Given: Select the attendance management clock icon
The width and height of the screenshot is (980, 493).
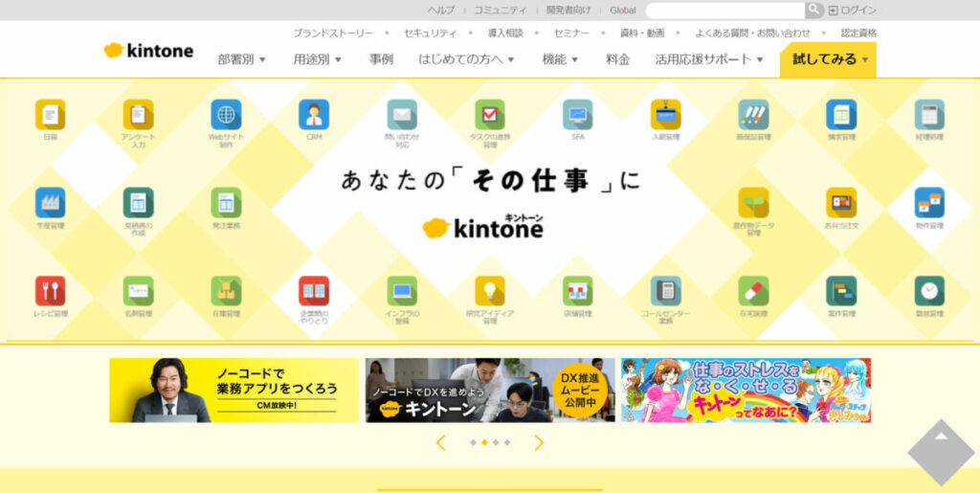Looking at the screenshot, I should [928, 291].
